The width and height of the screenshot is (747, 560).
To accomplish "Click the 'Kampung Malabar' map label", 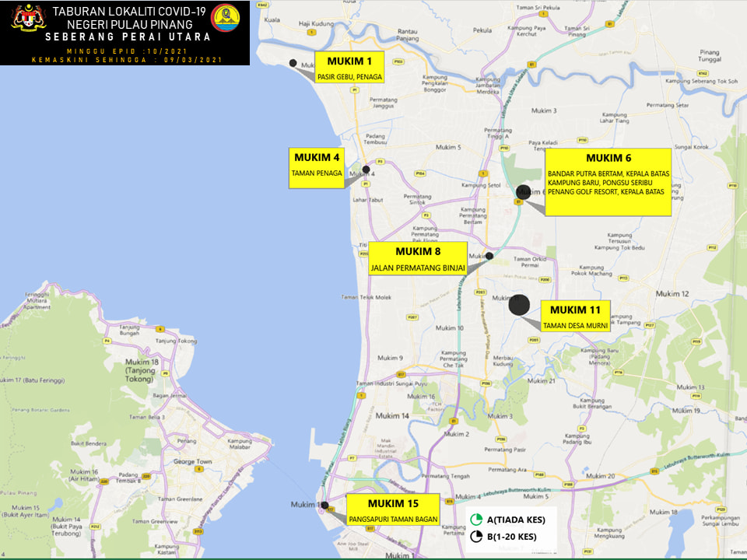I will pos(239,444).
